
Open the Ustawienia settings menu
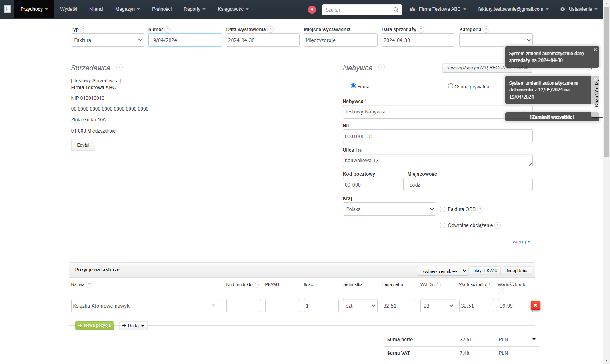(x=579, y=9)
